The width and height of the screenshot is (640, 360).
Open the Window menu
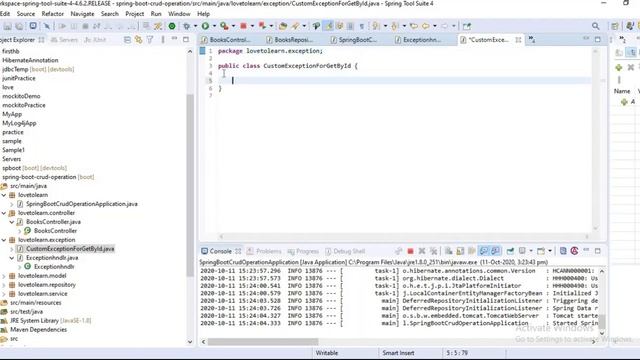[x=179, y=14]
